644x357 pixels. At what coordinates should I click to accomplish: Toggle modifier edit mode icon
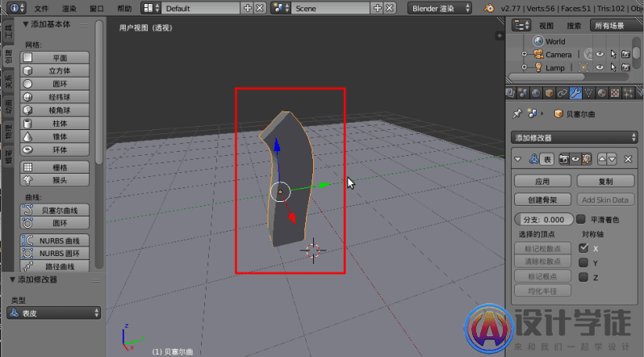click(587, 159)
